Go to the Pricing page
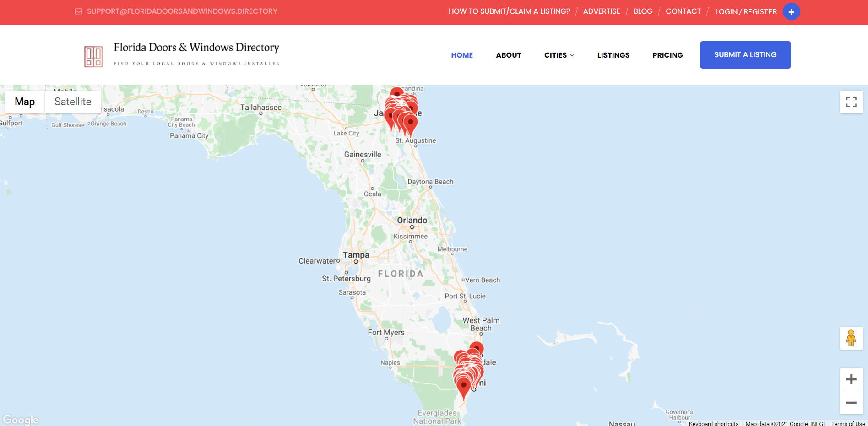 pos(667,55)
